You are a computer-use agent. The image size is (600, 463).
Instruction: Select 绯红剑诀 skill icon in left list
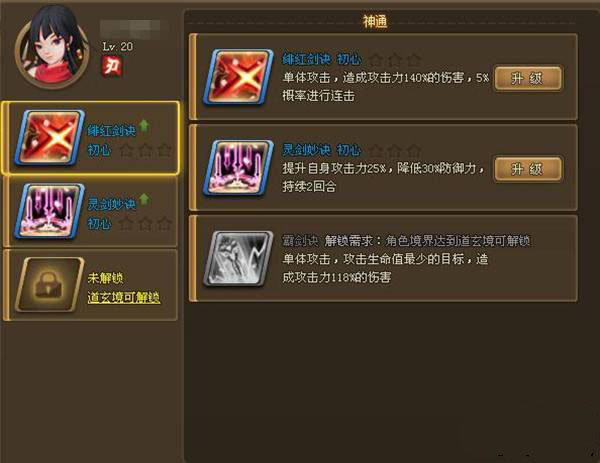pos(49,137)
